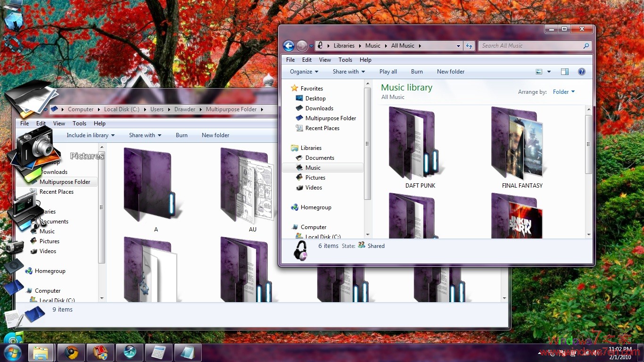Screen dimensions: 644x362
Task: Open the LINKIN PARK album folder
Action: [x=516, y=217]
